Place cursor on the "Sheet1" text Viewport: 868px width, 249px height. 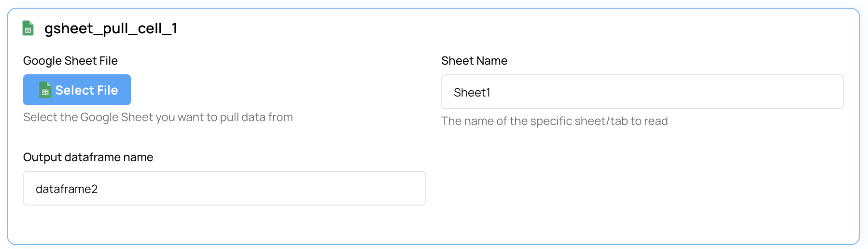pos(472,92)
